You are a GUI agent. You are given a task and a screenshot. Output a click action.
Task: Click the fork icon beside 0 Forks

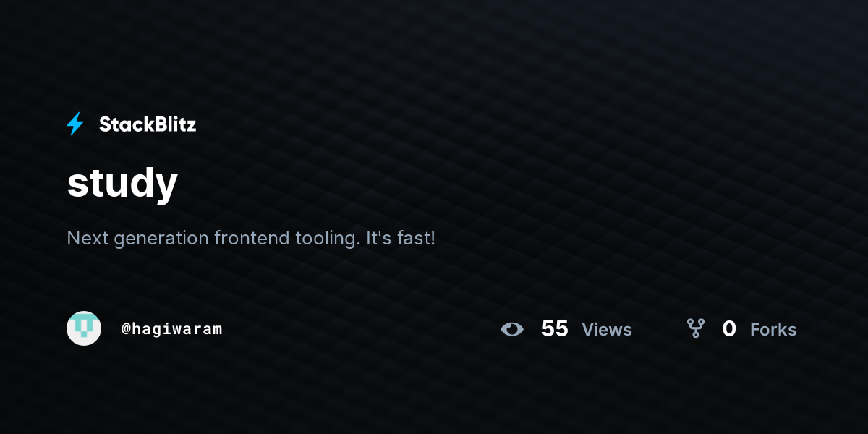[696, 329]
